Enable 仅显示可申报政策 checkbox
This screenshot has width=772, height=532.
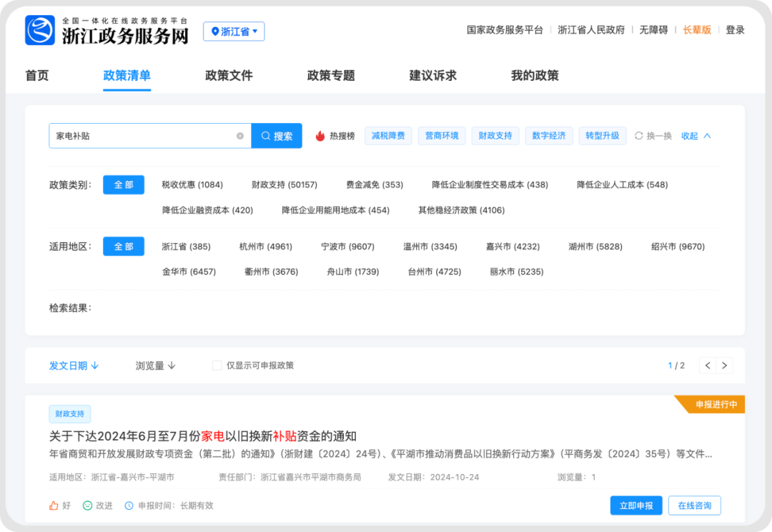click(217, 365)
